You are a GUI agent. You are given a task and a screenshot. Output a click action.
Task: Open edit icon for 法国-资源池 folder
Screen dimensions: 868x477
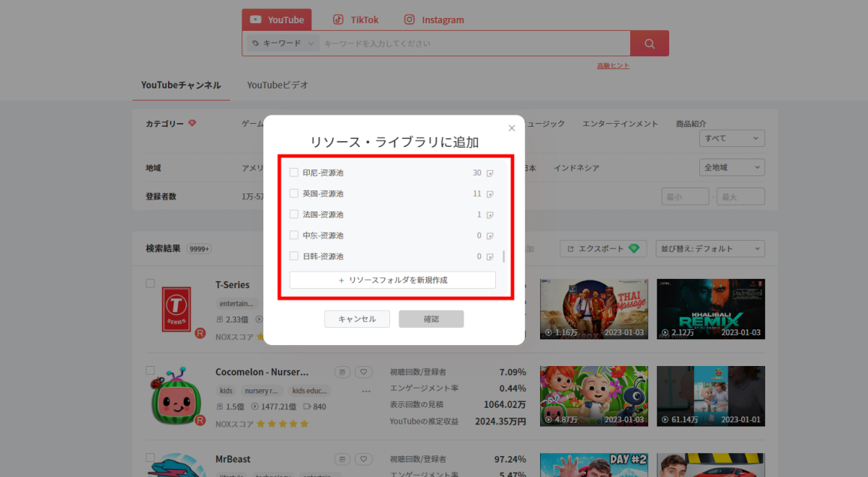490,214
